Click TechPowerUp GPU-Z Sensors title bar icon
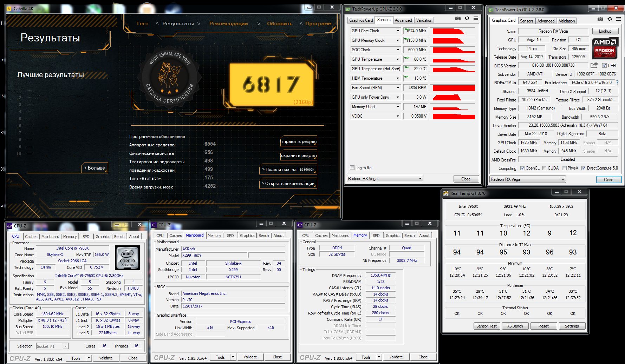 click(x=348, y=9)
